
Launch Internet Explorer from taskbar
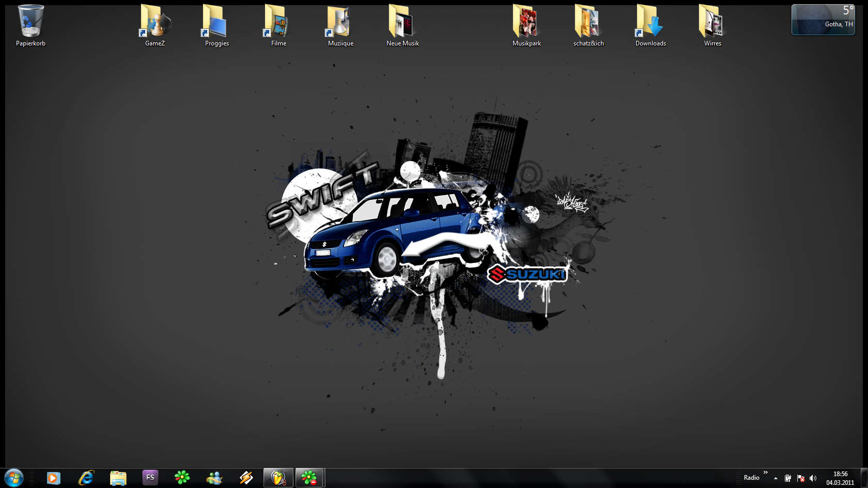click(86, 478)
